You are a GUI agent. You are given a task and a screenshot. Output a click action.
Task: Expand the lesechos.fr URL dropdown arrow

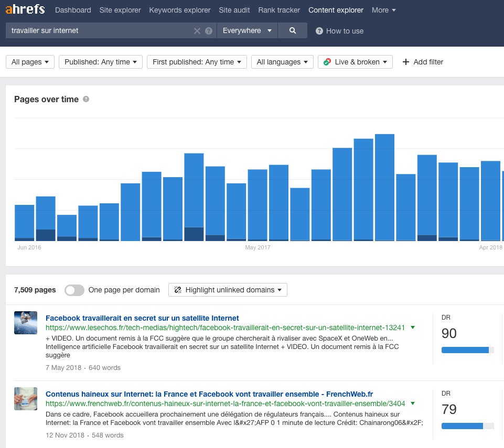coord(413,327)
